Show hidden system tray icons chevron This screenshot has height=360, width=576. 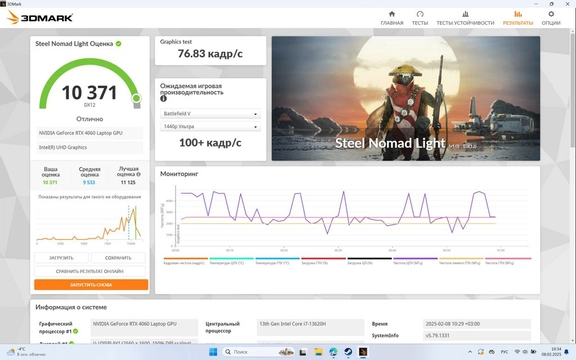469,352
